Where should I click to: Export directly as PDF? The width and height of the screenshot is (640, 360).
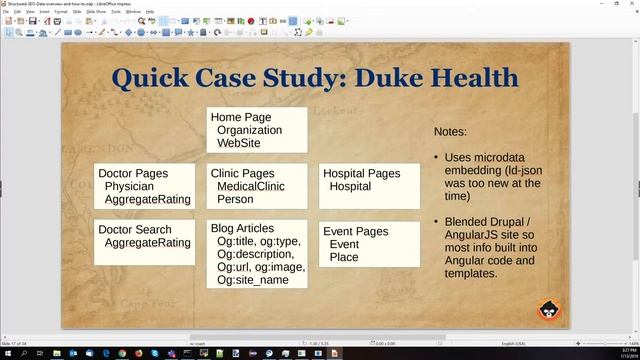[47, 21]
